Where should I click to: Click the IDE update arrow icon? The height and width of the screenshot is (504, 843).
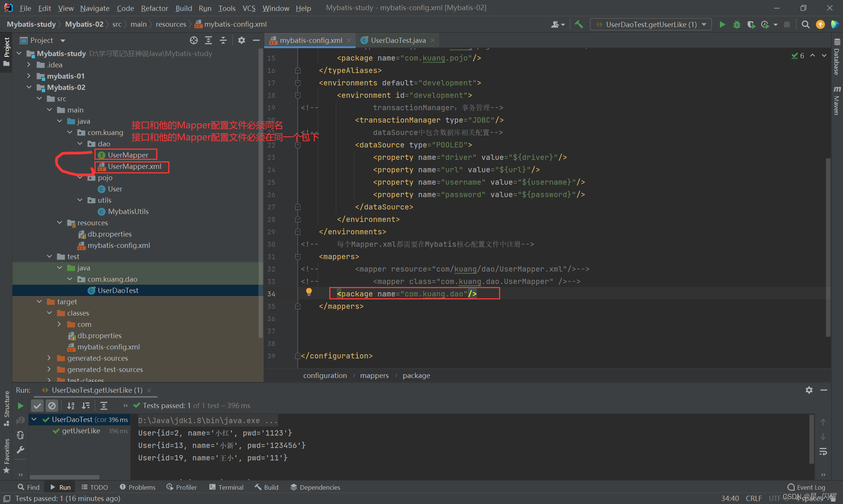(x=820, y=24)
